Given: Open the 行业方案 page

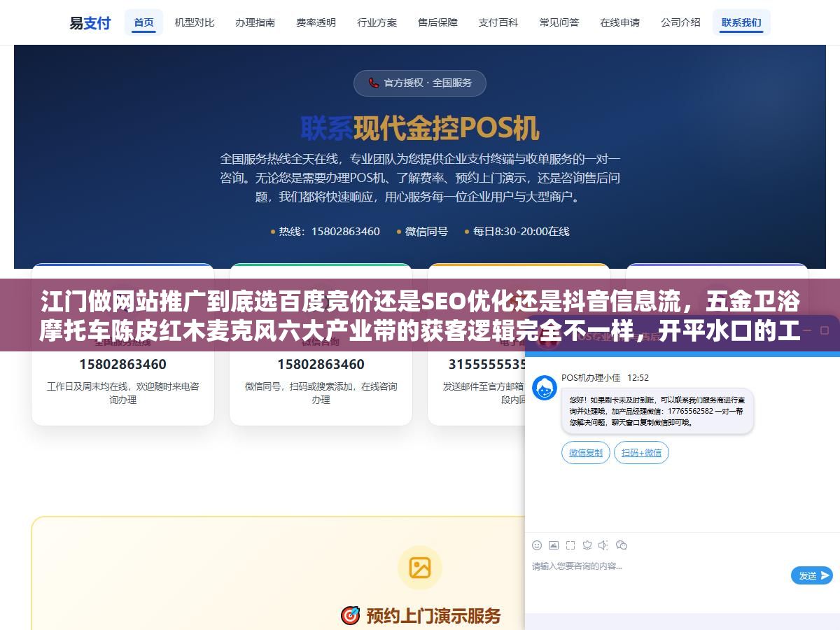Looking at the screenshot, I should coord(377,22).
